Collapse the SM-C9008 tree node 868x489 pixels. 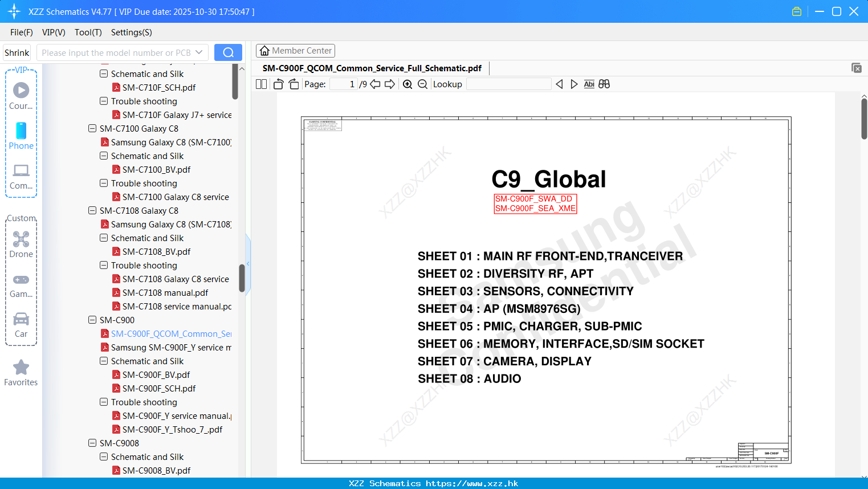coord(92,443)
